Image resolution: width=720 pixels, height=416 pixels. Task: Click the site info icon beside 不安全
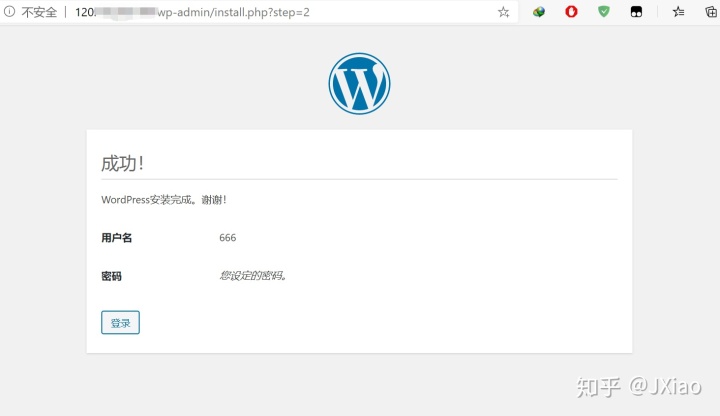pos(9,11)
